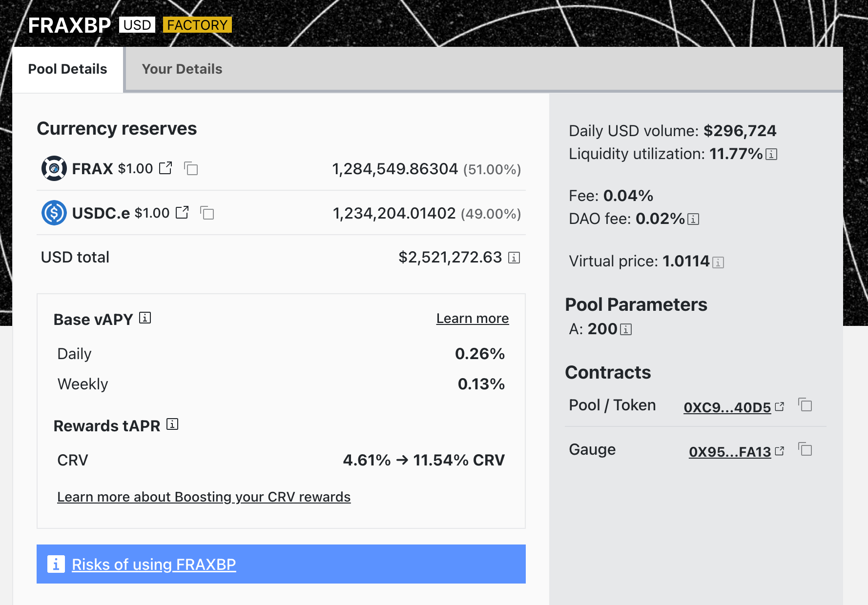The height and width of the screenshot is (605, 868).
Task: Click Liquidity utilization info icon
Action: pyautogui.click(x=771, y=155)
